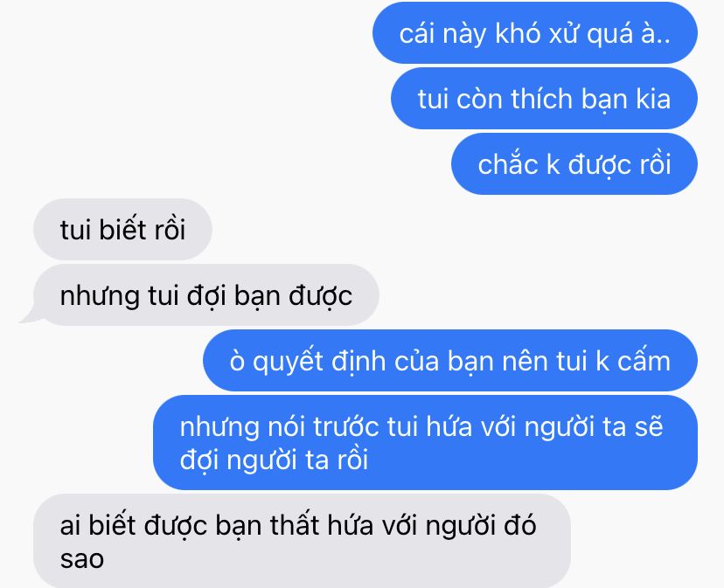Viewport: 724px width, 588px height.
Task: Click the tail of the "nhưng tui đợi bạn được" bubble
Action: coord(29,316)
